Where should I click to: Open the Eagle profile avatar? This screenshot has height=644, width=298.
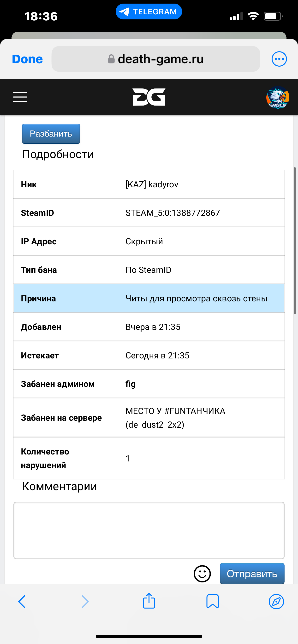(x=277, y=98)
